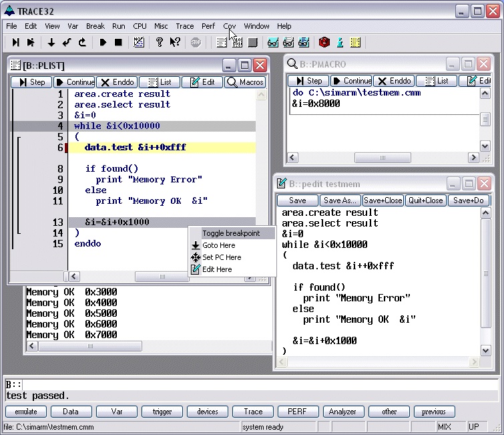
Task: Click List button in PLIST window
Action: (160, 82)
